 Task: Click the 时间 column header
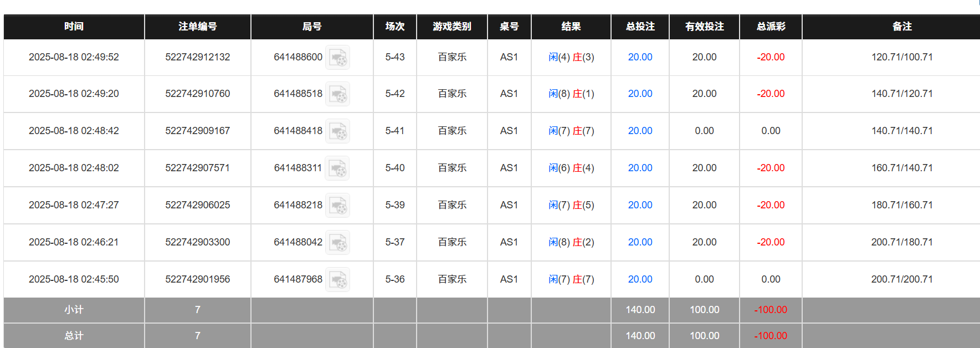point(74,27)
